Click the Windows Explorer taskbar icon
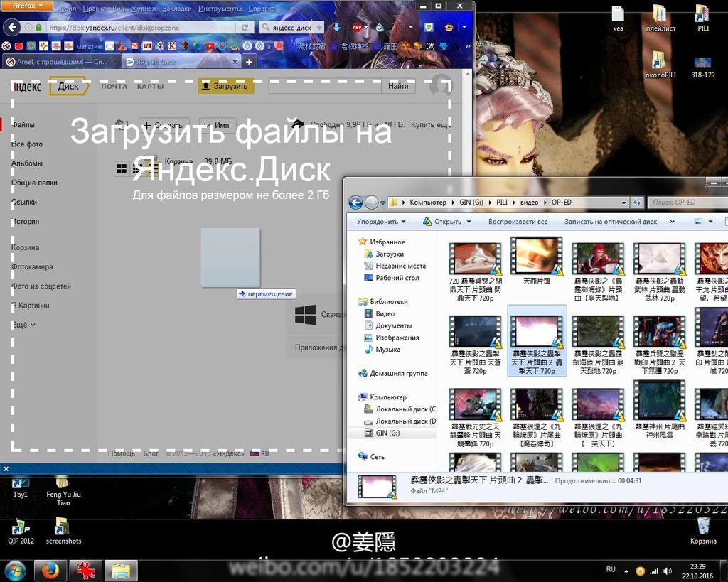 pyautogui.click(x=121, y=571)
